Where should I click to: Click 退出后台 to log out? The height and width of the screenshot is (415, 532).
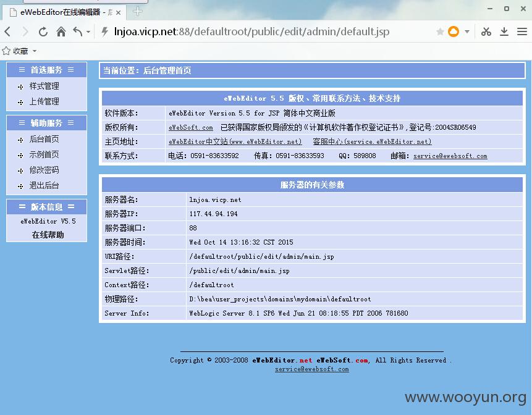(44, 185)
